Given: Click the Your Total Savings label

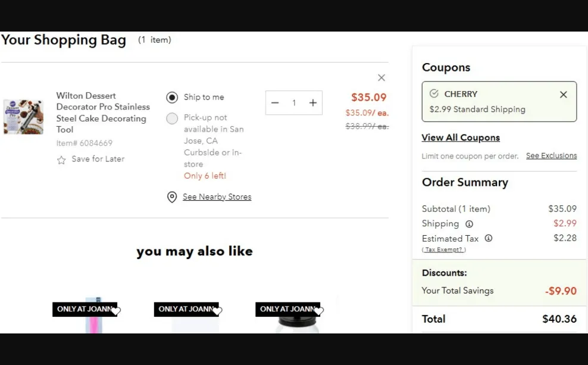Looking at the screenshot, I should tap(458, 291).
